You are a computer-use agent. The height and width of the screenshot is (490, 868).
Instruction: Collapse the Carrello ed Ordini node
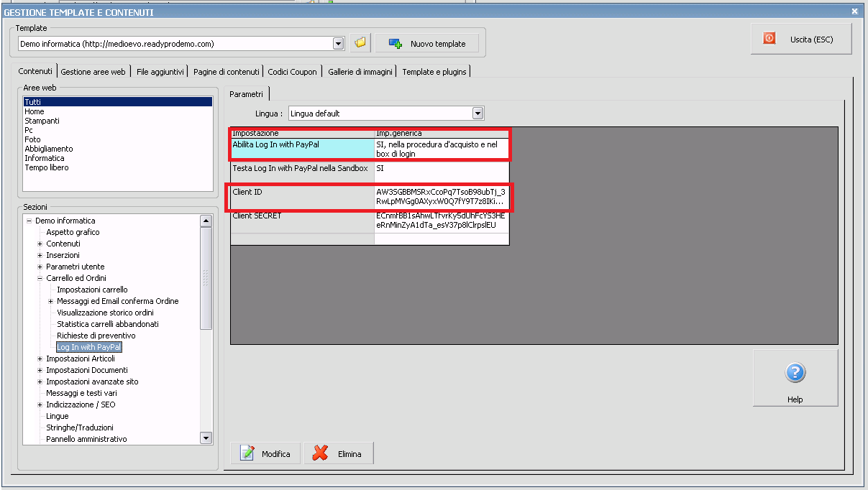pyautogui.click(x=40, y=278)
